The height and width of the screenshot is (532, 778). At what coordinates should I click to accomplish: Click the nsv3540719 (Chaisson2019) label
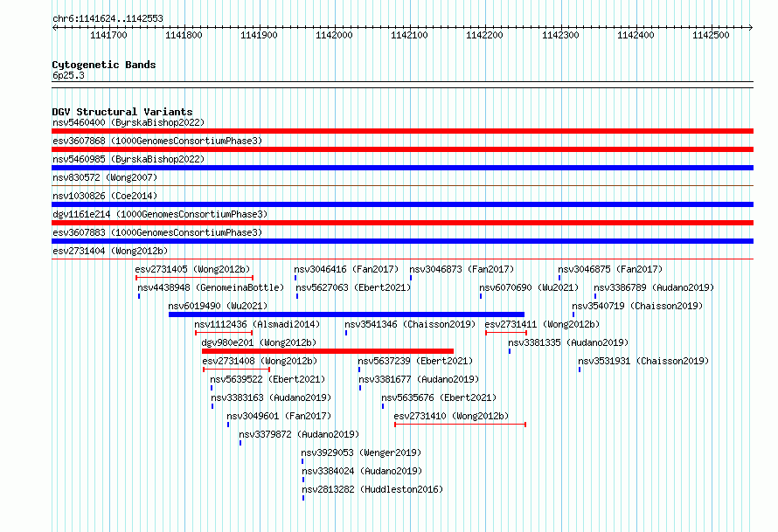click(x=637, y=306)
